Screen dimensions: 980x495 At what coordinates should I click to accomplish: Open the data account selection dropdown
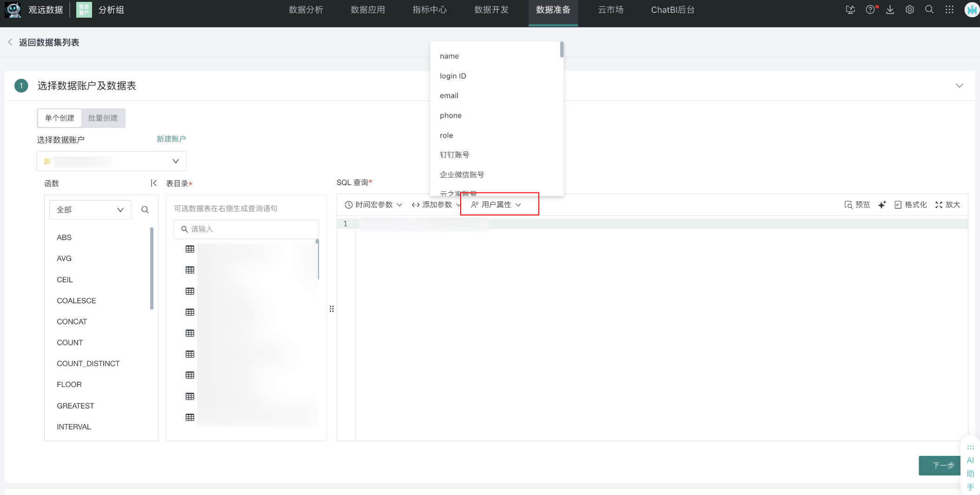(112, 161)
